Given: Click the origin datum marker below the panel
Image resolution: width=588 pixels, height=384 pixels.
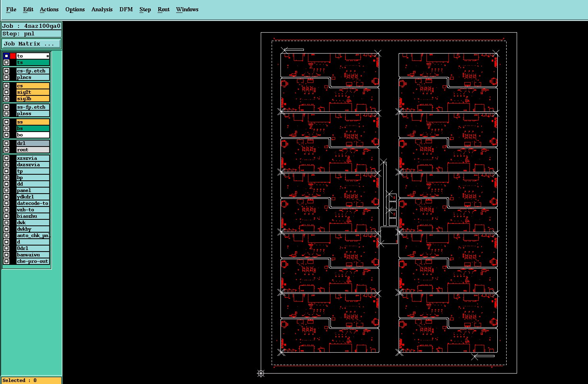Looking at the screenshot, I should coord(261,374).
